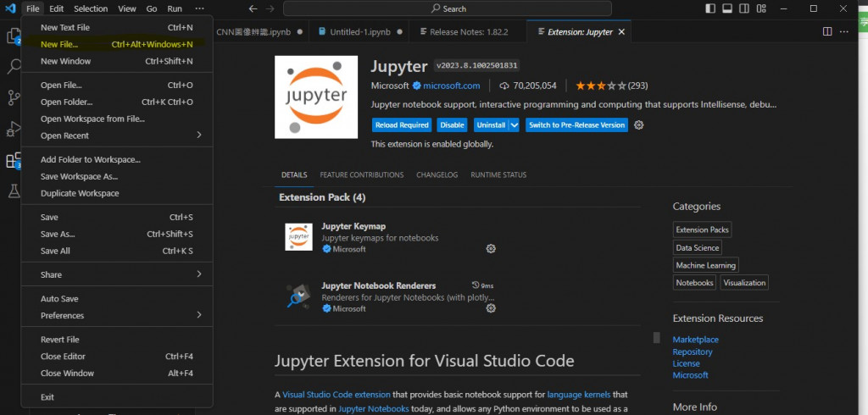Open the microsoft.com publisher link
868x415 pixels.
[x=451, y=86]
